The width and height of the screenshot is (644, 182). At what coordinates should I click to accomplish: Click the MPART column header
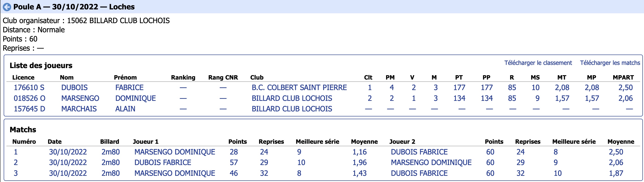pos(623,77)
